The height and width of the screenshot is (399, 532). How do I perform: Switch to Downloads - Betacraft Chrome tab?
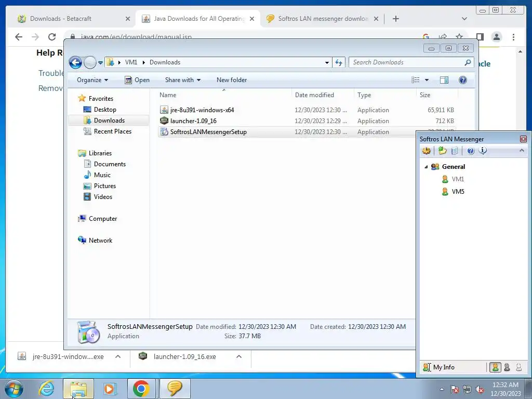pos(60,19)
